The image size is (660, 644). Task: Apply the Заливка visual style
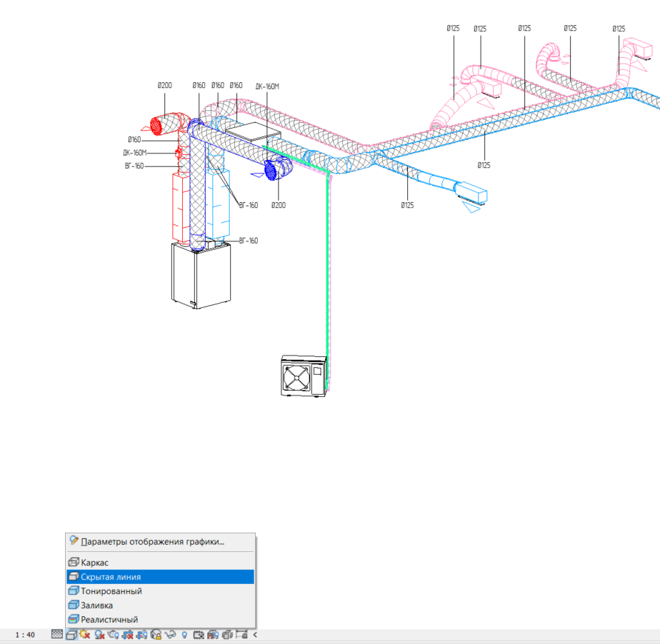click(x=97, y=605)
